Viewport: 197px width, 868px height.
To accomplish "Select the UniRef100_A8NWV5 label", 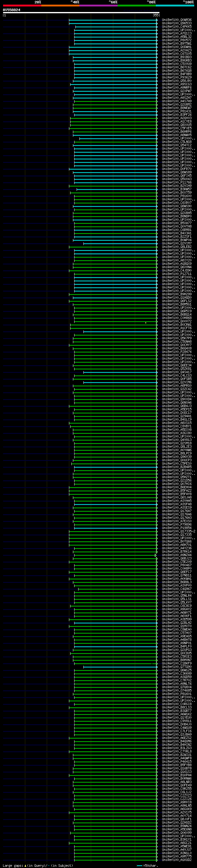I will [176, 135].
